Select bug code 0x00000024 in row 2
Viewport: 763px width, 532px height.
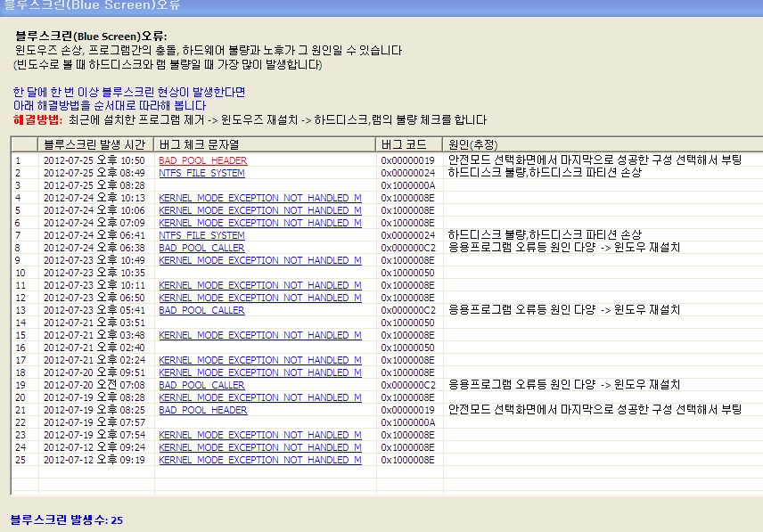407,173
